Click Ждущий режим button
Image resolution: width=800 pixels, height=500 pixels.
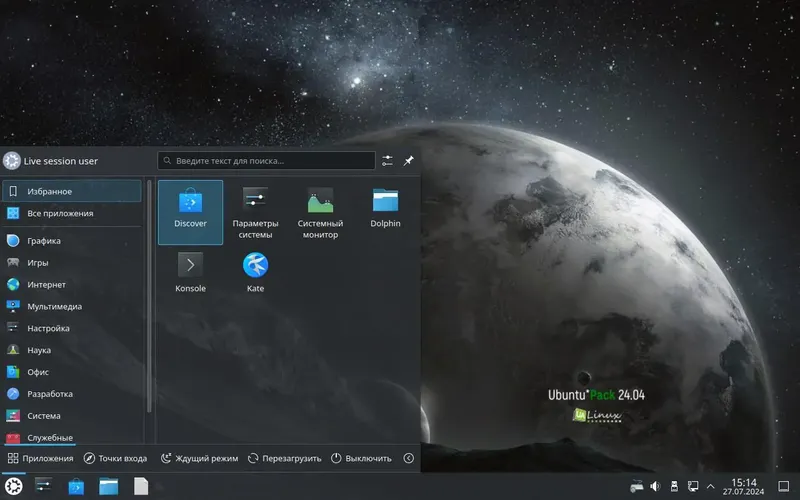(x=199, y=458)
